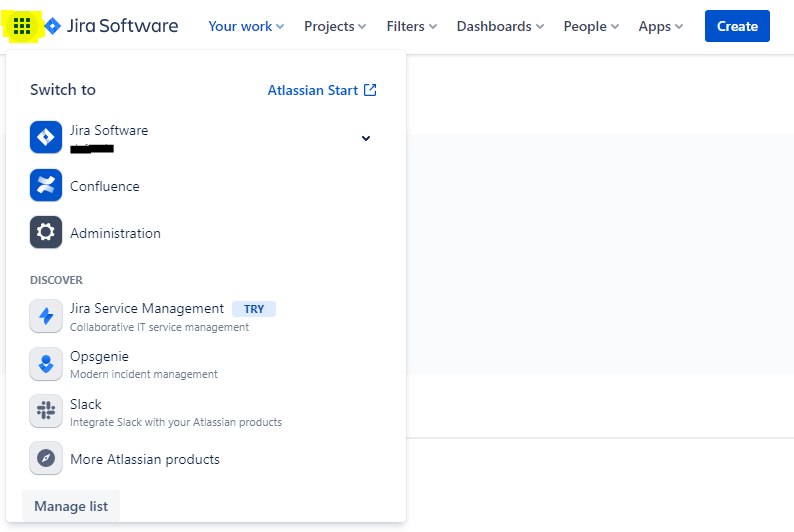Click the Opsgenie icon
Screen dimensions: 794x532
coord(46,364)
